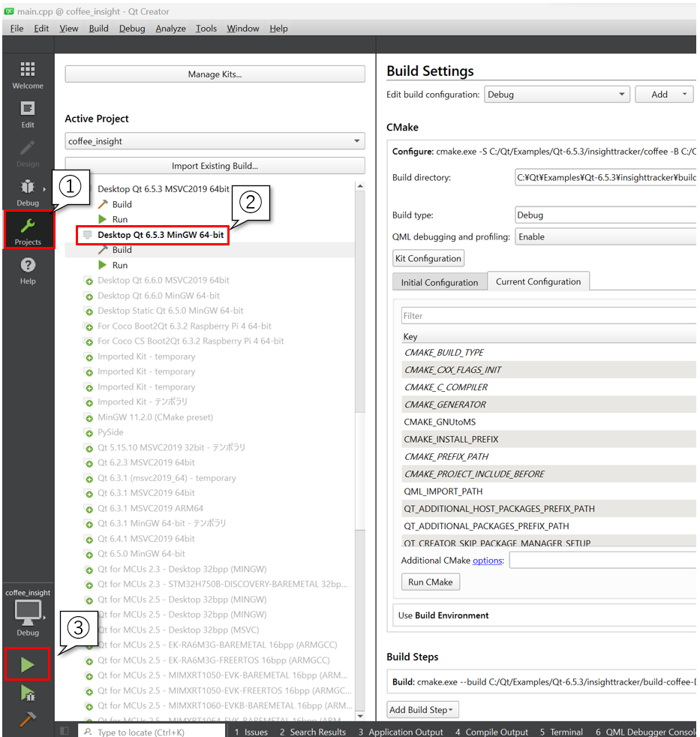Open Active Project coffee_insight dropdown
Screen dimensions: 700x737
click(x=215, y=141)
